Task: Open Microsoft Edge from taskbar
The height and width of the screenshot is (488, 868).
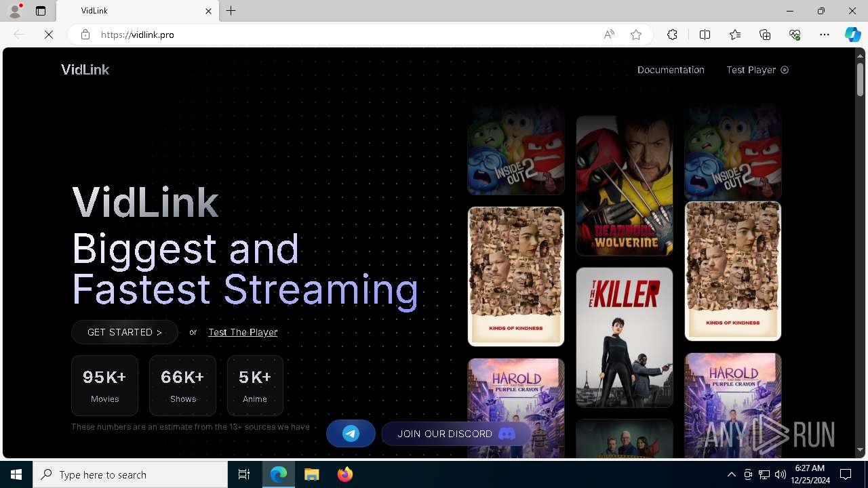Action: tap(279, 474)
